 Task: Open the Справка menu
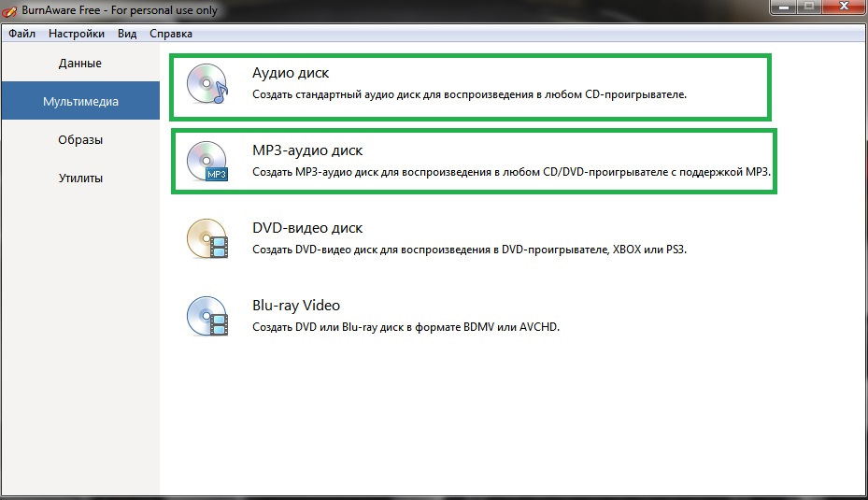(x=171, y=34)
